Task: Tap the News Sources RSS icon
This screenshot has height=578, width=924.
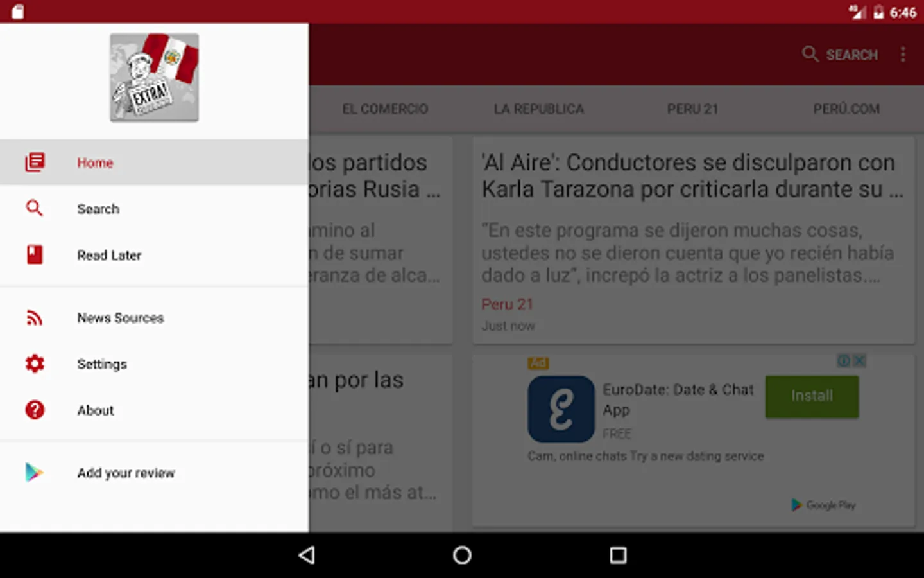Action: [35, 318]
